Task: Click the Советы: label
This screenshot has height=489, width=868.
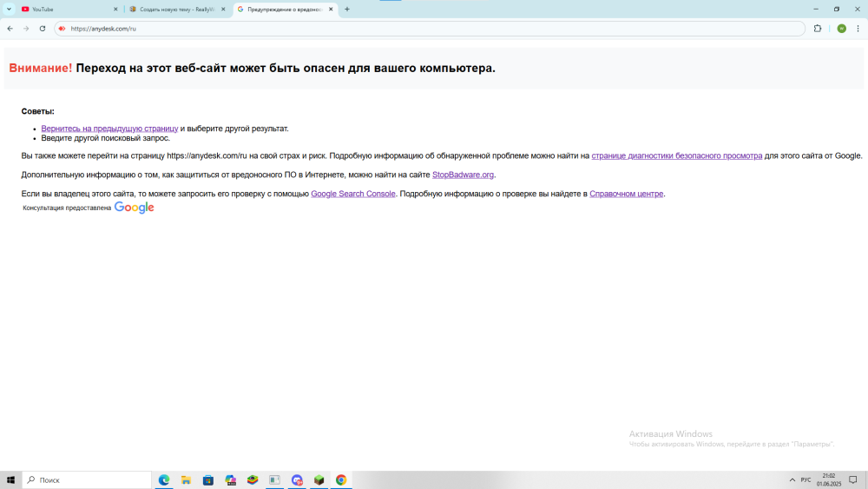Action: pos(37,111)
